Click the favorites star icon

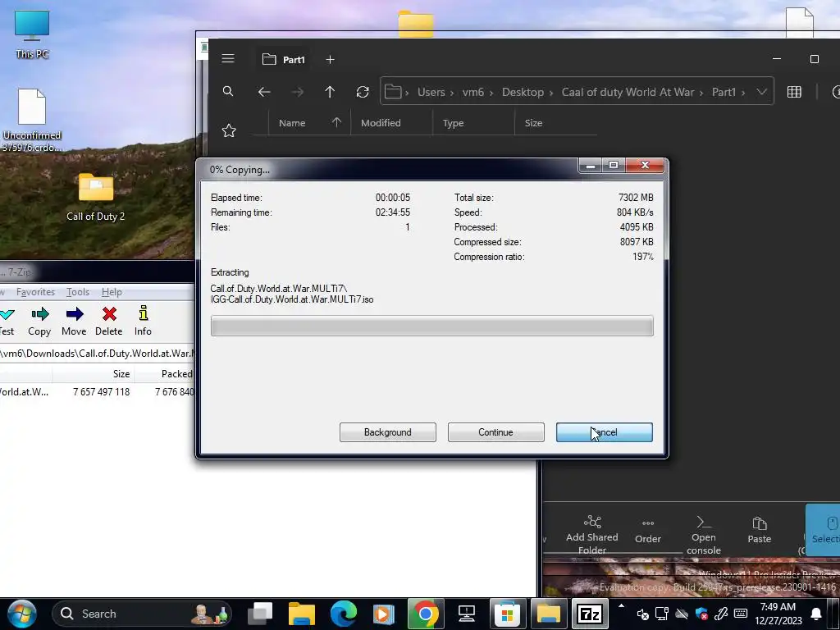coord(229,130)
